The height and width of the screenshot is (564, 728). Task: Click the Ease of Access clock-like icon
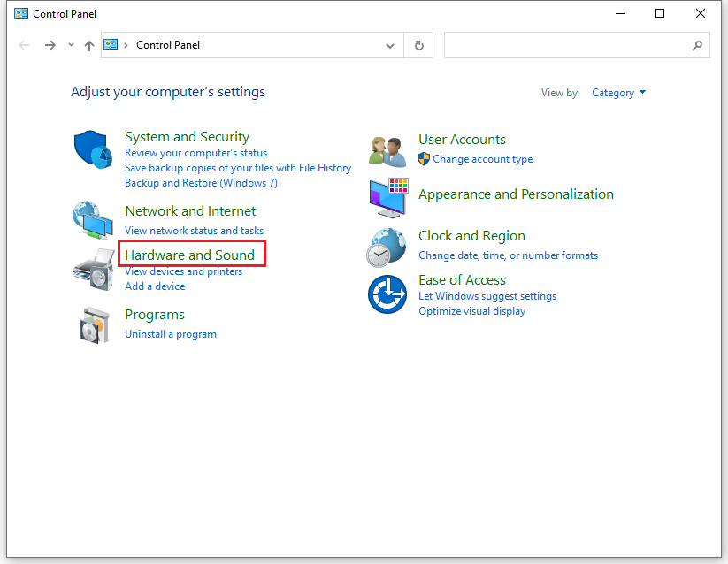(x=387, y=294)
